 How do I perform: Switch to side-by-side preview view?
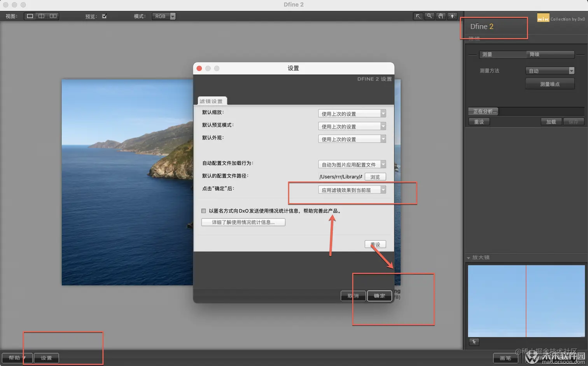click(x=53, y=16)
